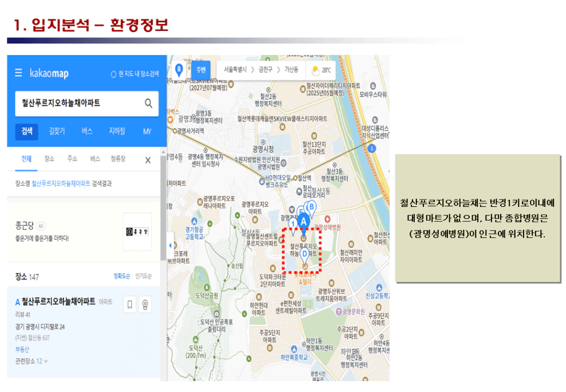Screen dimensions: 566x392
Task: Select the 주소 results filter
Action: [x=72, y=159]
